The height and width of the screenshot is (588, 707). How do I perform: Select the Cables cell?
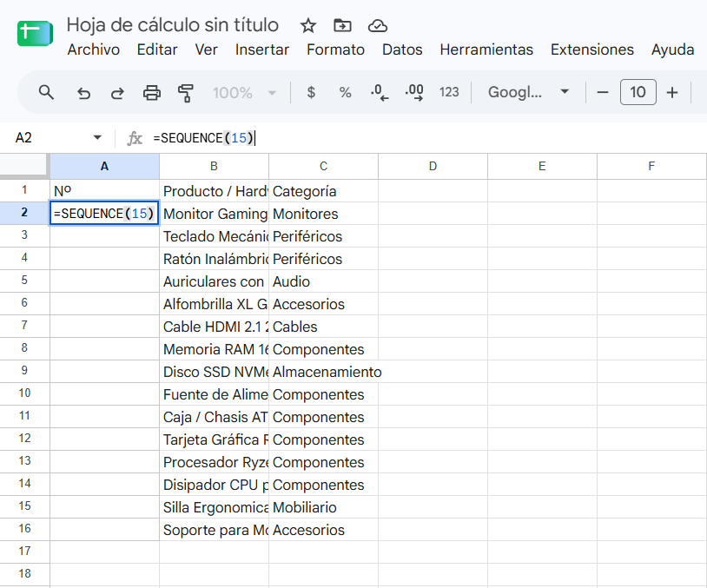323,327
